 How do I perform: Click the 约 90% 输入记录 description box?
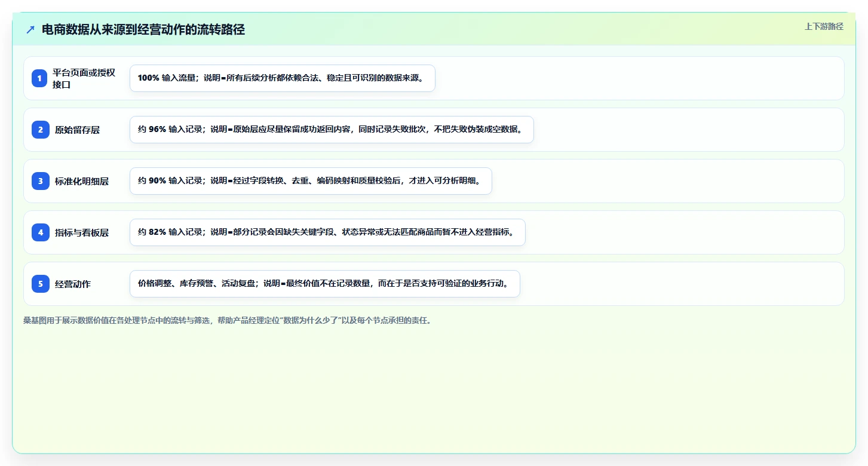pos(311,181)
